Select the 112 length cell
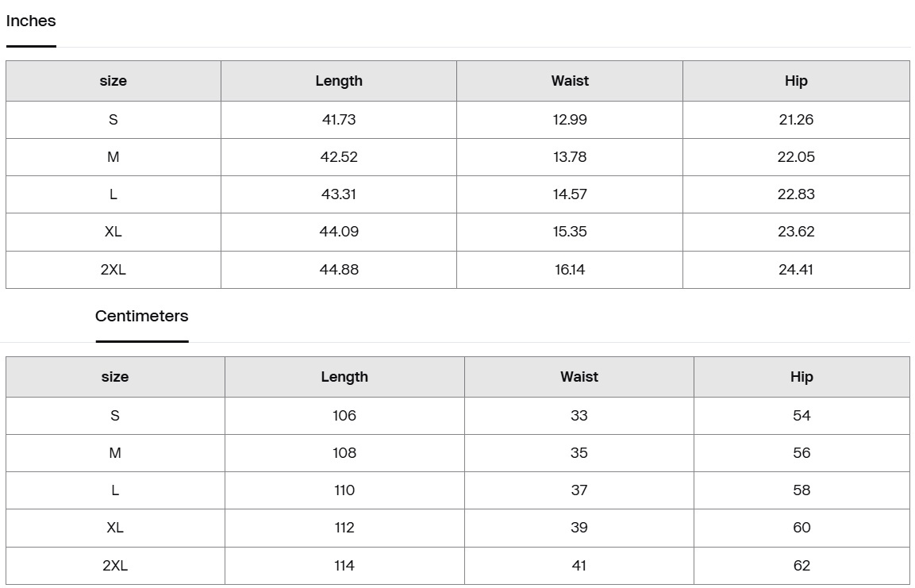Image resolution: width=915 pixels, height=588 pixels. [x=344, y=528]
